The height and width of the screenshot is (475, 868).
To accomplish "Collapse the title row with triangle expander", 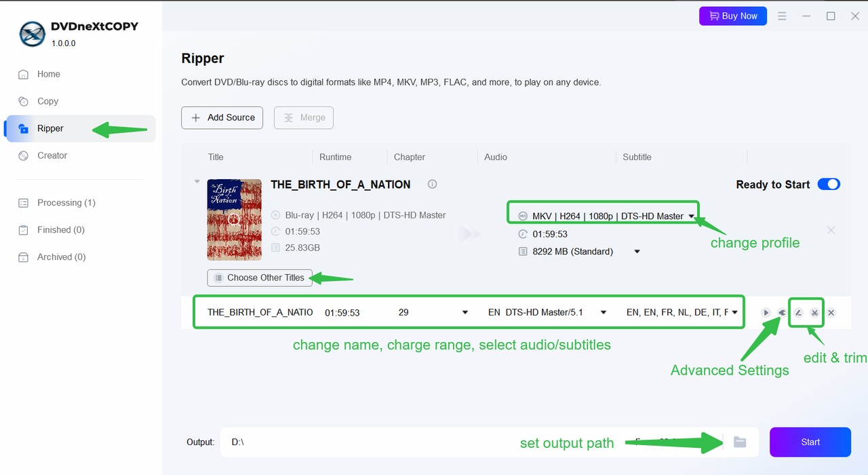I will pos(197,182).
